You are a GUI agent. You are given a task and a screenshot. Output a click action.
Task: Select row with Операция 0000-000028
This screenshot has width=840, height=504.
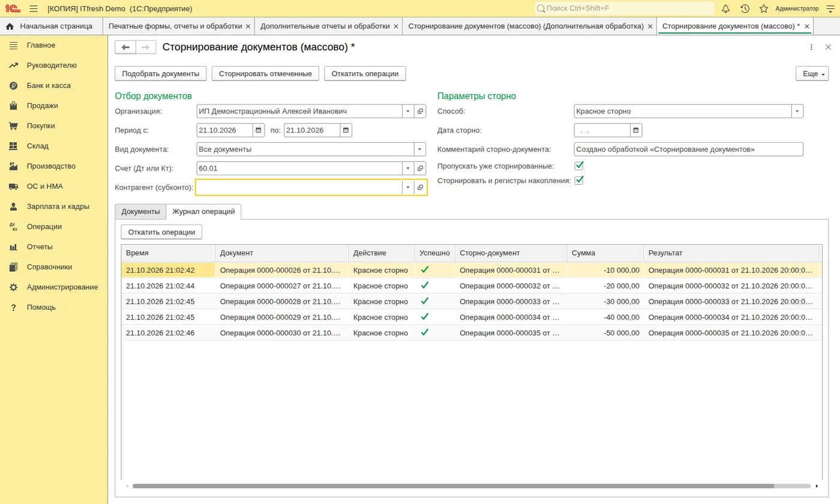(x=471, y=302)
